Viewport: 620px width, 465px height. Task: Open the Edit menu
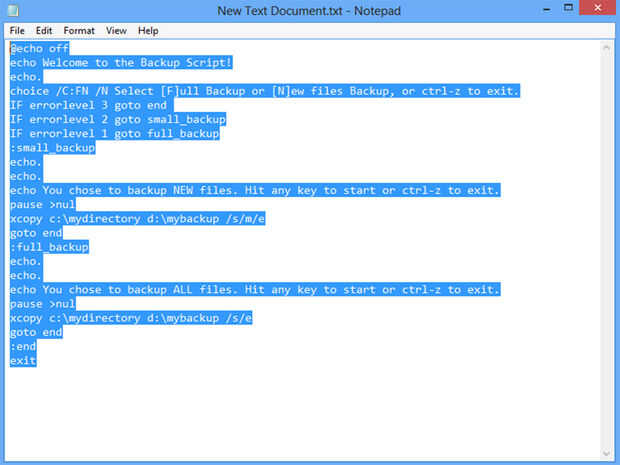43,30
